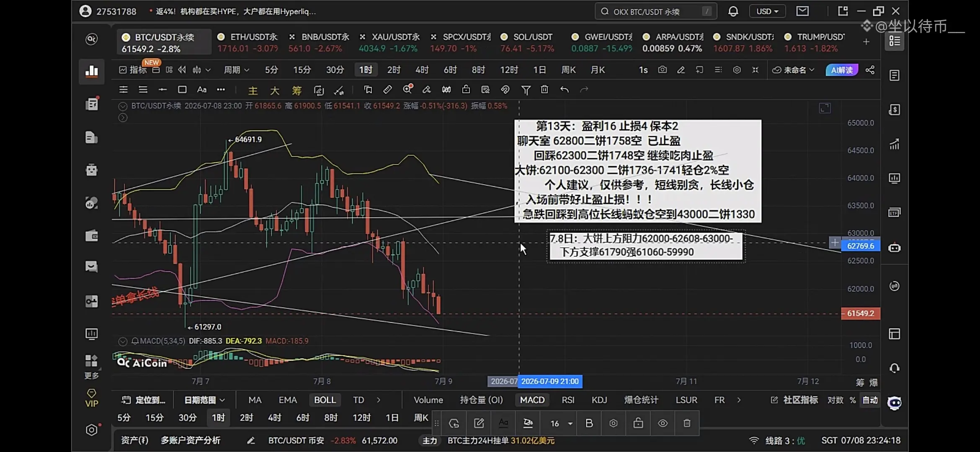Open chart settings hexagon icon in the top toolbar
The image size is (980, 452).
click(737, 70)
